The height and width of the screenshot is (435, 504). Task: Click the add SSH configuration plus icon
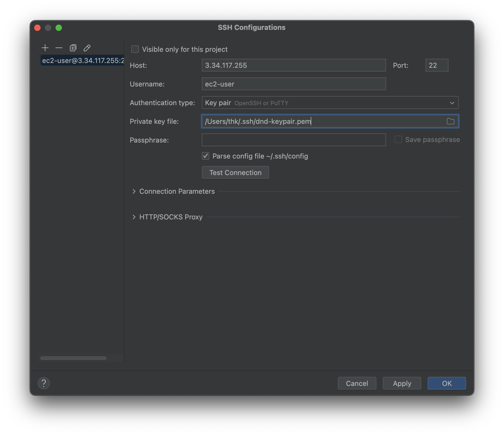point(45,48)
